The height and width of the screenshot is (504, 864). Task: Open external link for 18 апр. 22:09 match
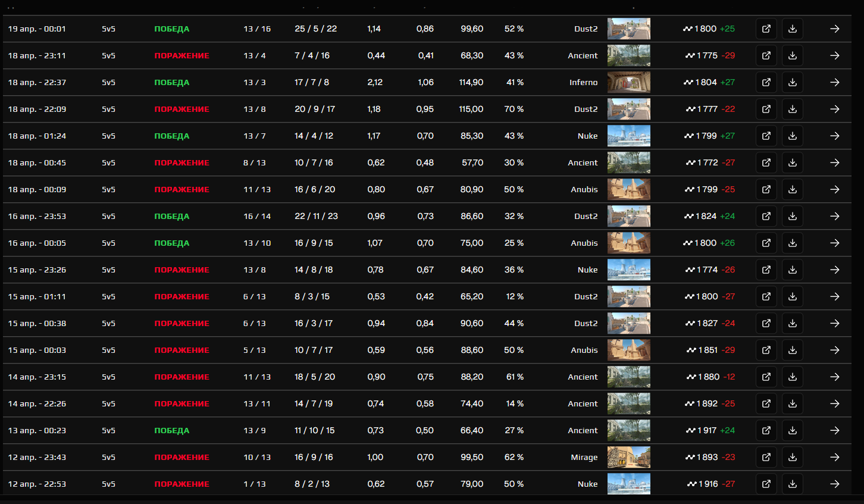point(766,109)
